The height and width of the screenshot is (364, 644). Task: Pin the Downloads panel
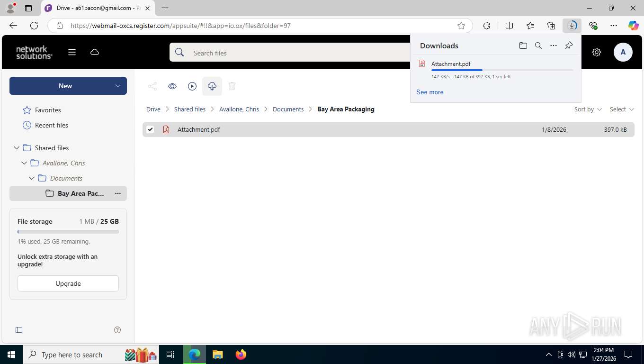click(569, 45)
